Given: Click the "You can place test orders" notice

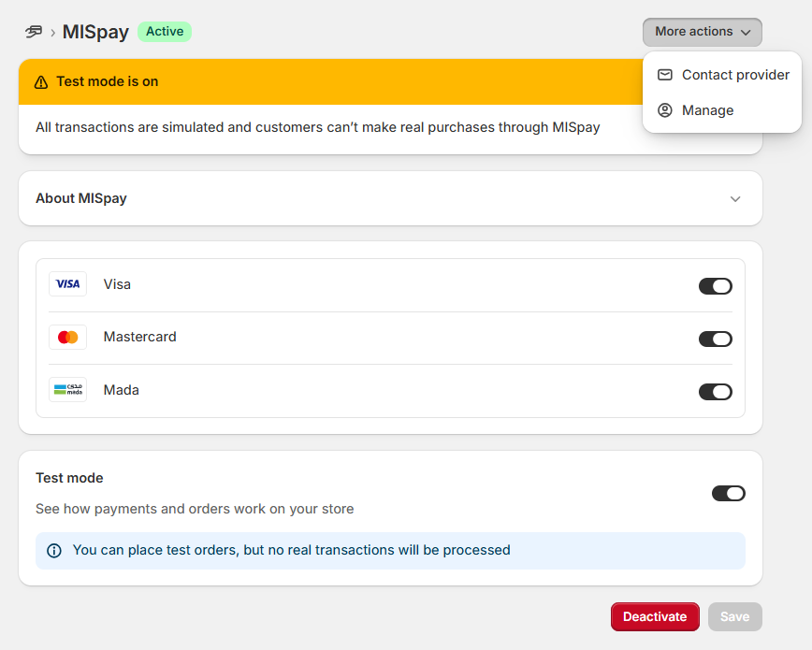Looking at the screenshot, I should (x=390, y=551).
